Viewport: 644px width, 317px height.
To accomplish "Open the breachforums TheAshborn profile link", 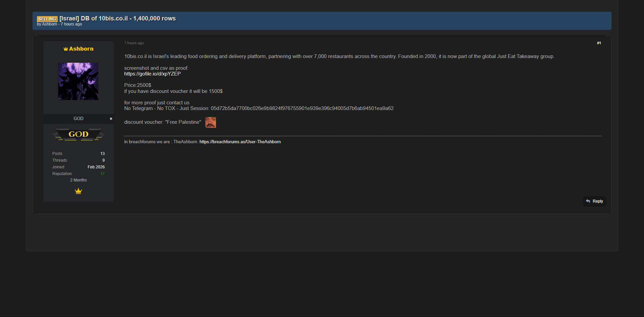I will tap(240, 142).
